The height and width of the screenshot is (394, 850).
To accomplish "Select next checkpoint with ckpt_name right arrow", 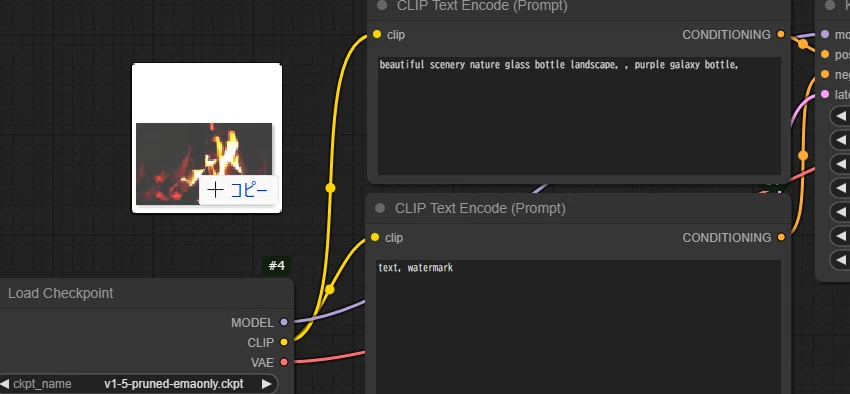I will pos(266,384).
